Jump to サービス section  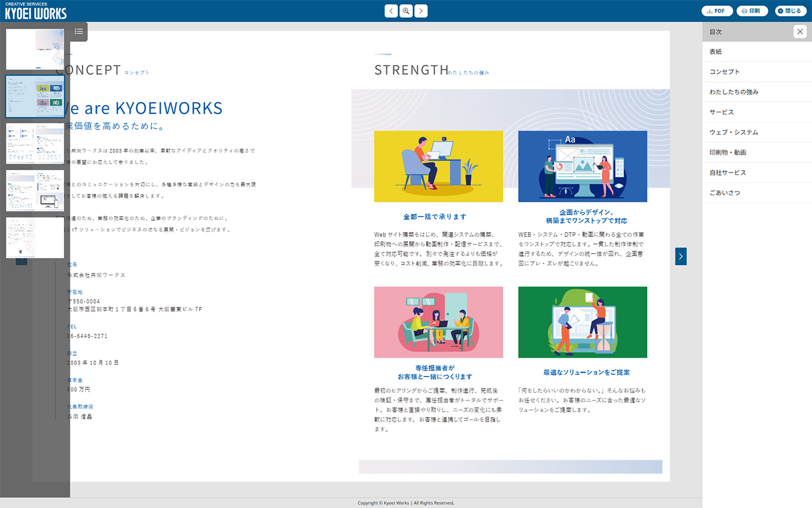point(757,112)
